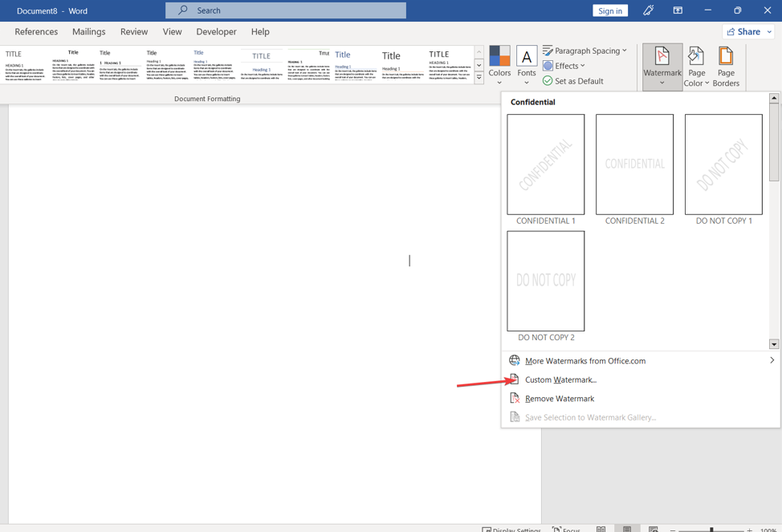Click the Fonts dropdown chevron

[x=527, y=83]
